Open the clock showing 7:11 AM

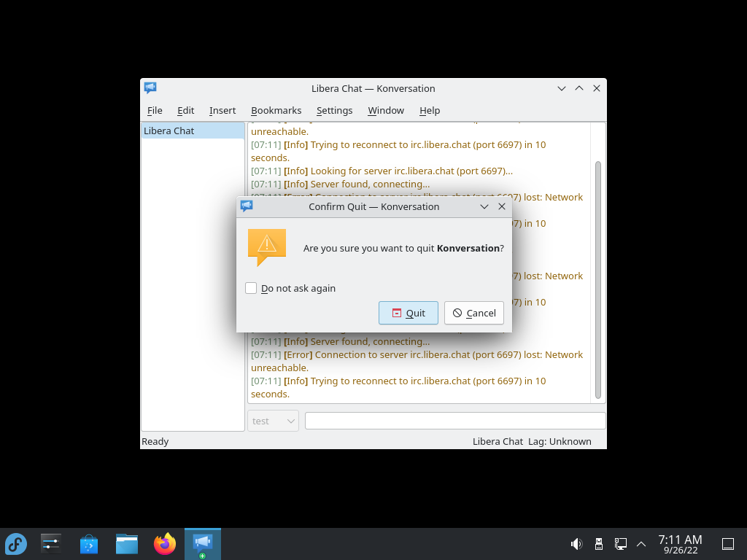pyautogui.click(x=681, y=544)
